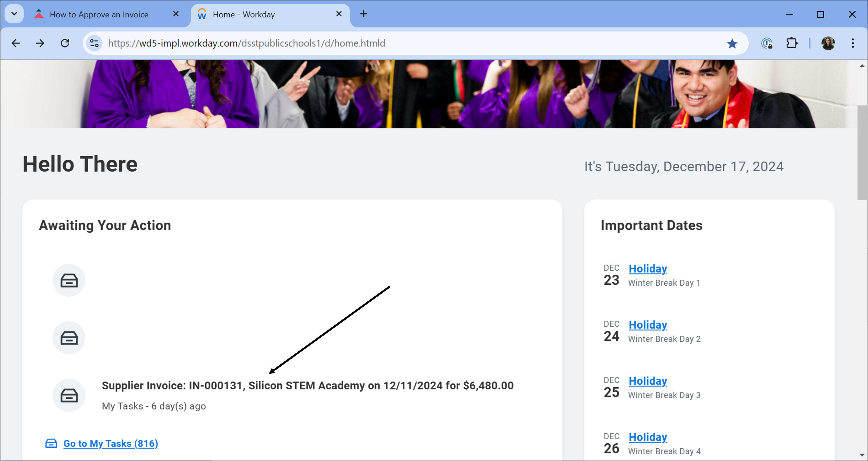Close the Home - Workday tab
The height and width of the screenshot is (461, 868).
coord(339,14)
